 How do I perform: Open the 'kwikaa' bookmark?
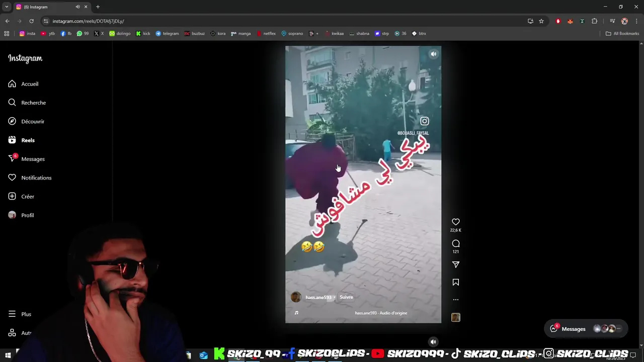335,34
